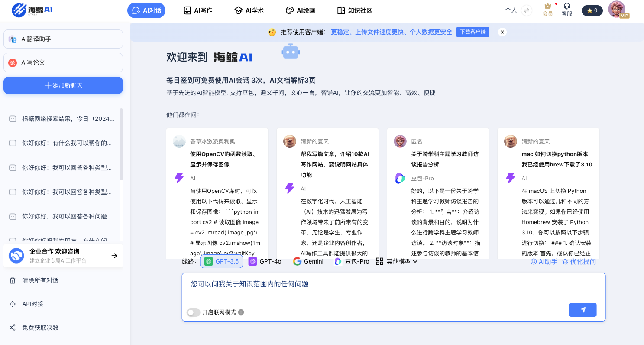
Task: Click the 免费获取次数 share icon
Action: (x=13, y=328)
